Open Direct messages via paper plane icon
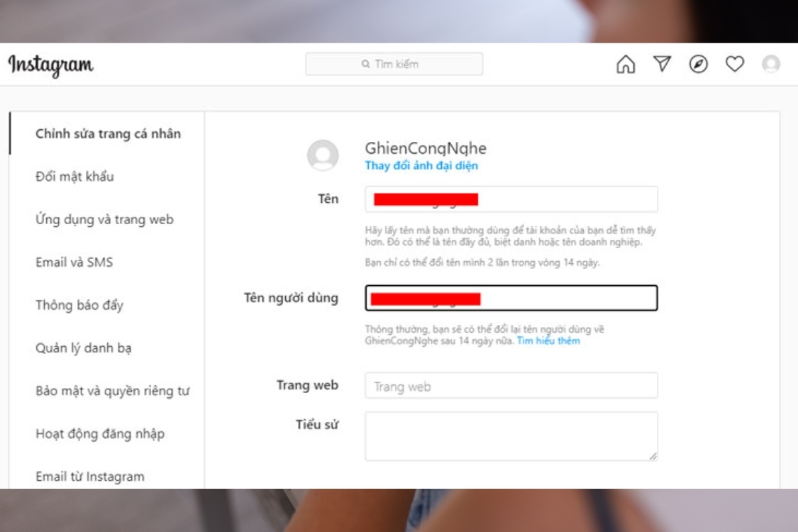This screenshot has height=532, width=798. tap(661, 64)
